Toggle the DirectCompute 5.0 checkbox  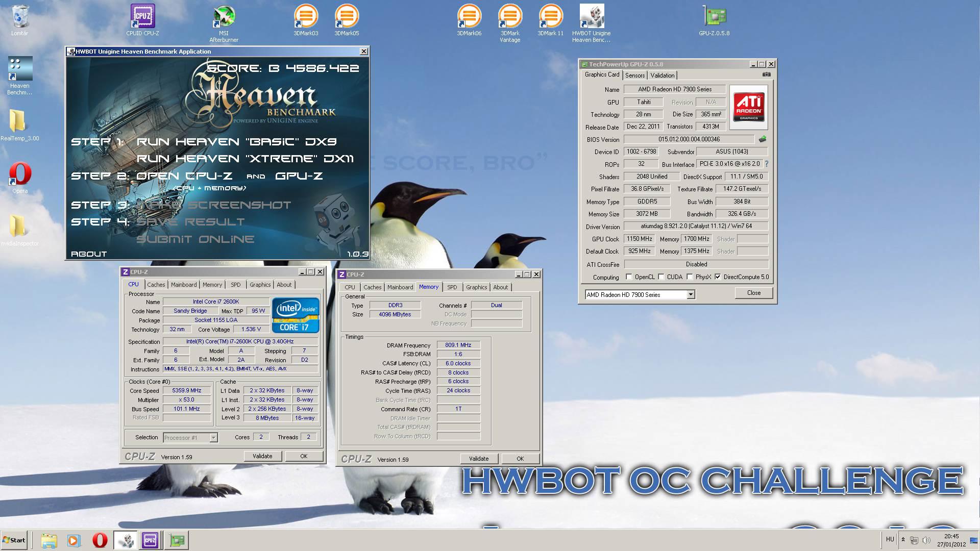[718, 277]
